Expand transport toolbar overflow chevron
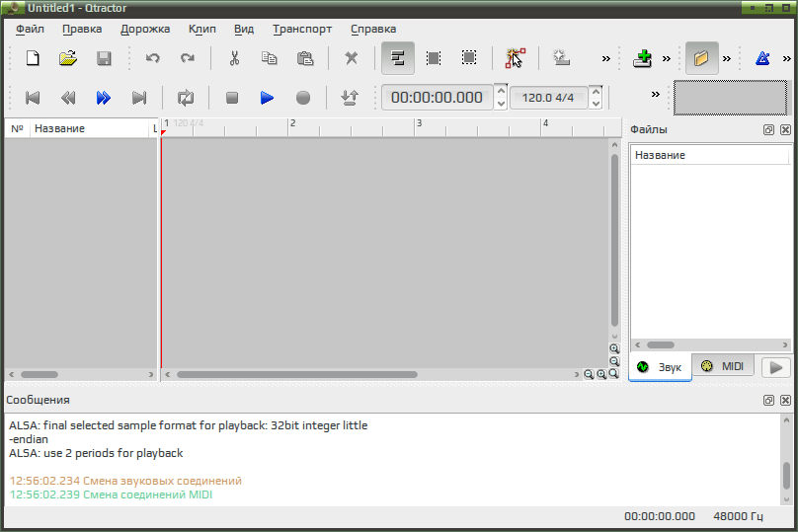Image resolution: width=798 pixels, height=532 pixels. pos(656,94)
